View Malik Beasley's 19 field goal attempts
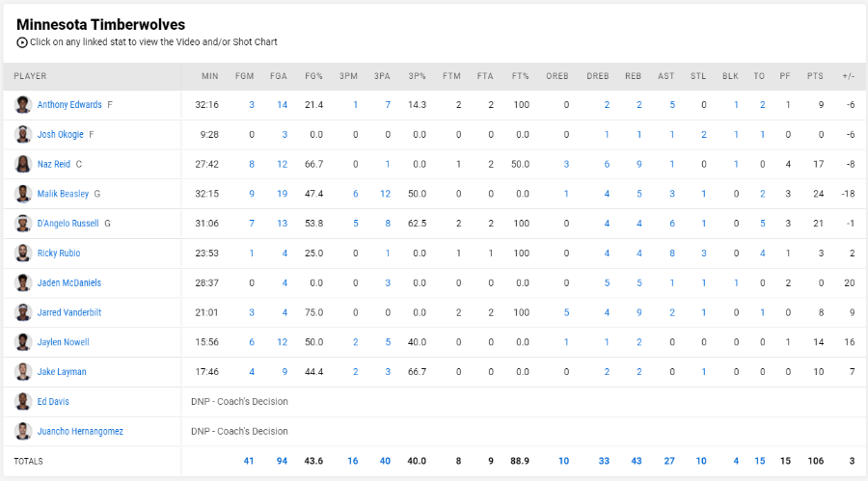The height and width of the screenshot is (481, 868). (x=282, y=194)
